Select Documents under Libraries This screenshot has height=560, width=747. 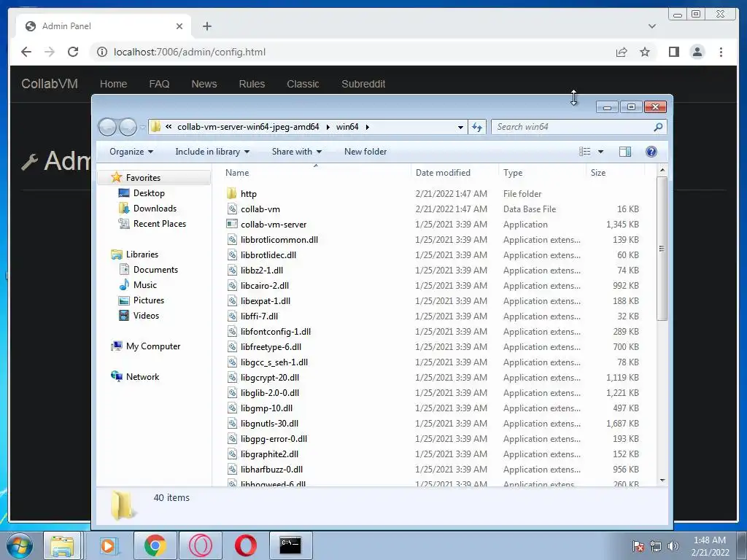[155, 270]
